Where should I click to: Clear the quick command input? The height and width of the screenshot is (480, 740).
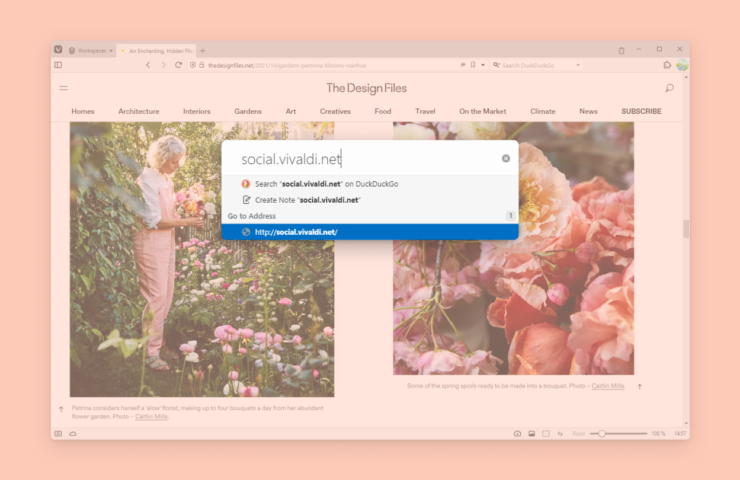click(506, 159)
